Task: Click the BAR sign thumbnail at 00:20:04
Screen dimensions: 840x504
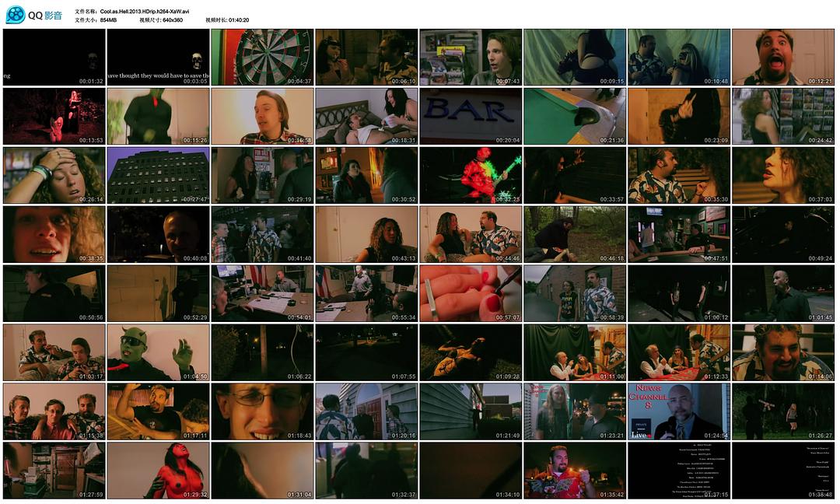Action: pyautogui.click(x=471, y=116)
